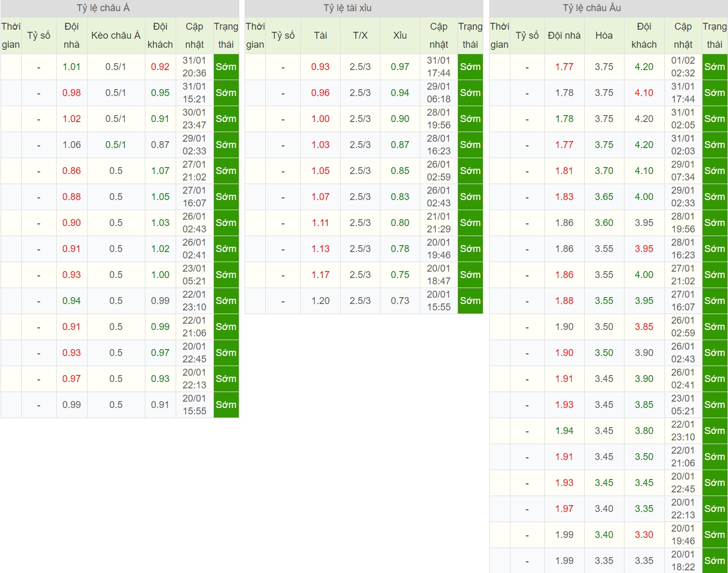Click the green 3.70 draw odds value
728x573 pixels.
coord(604,171)
